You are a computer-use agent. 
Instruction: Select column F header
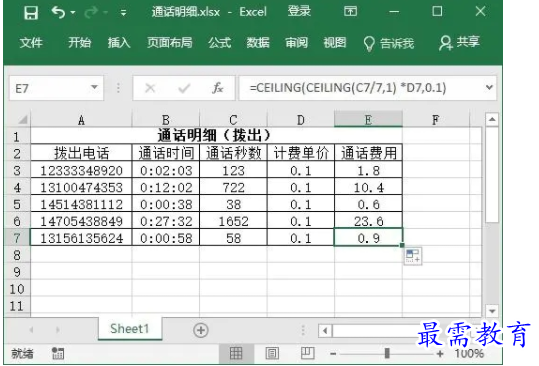click(x=436, y=120)
